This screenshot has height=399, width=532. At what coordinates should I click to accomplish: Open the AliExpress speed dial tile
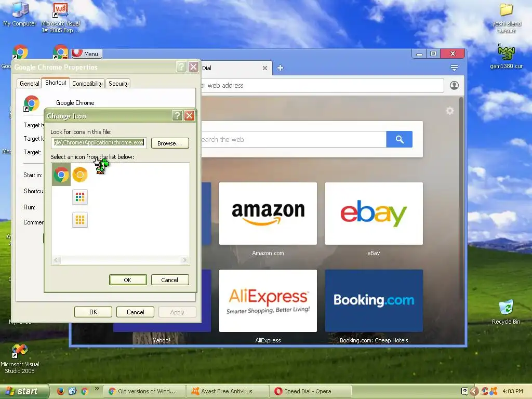[268, 301]
